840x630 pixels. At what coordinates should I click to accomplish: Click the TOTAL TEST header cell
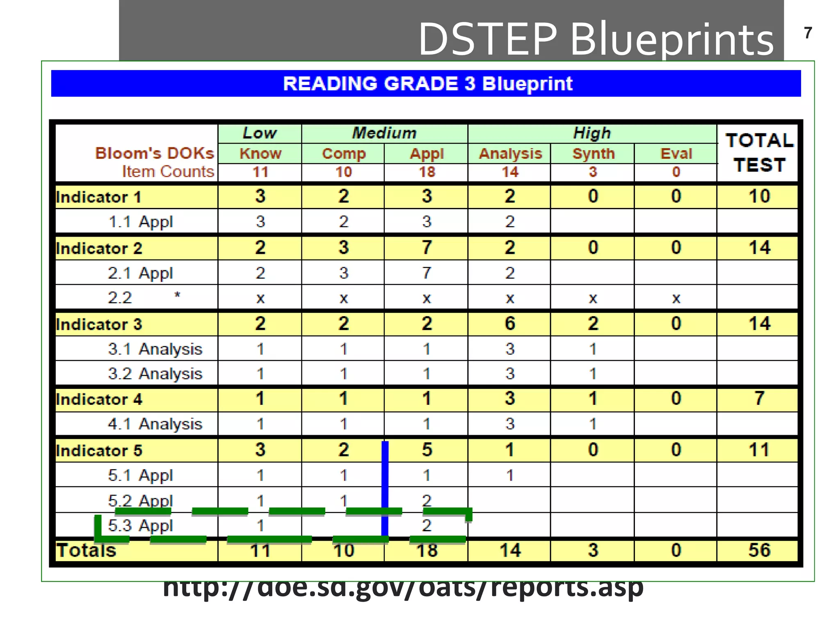(759, 153)
